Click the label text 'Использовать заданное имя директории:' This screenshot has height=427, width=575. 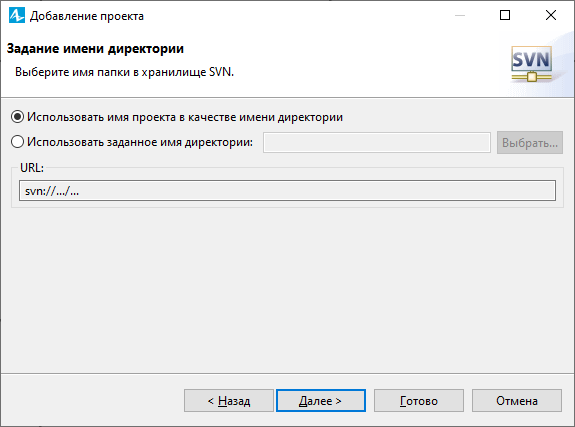pyautogui.click(x=140, y=142)
